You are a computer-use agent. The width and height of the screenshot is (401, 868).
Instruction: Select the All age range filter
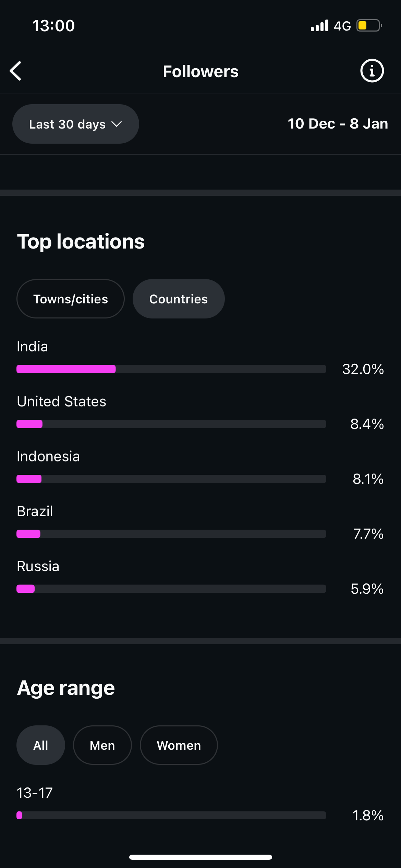(x=40, y=745)
